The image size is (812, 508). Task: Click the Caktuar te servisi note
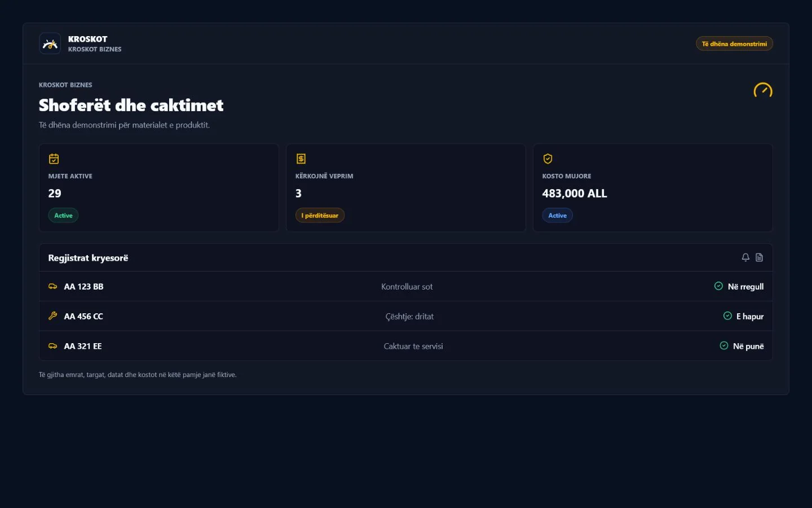pyautogui.click(x=413, y=347)
